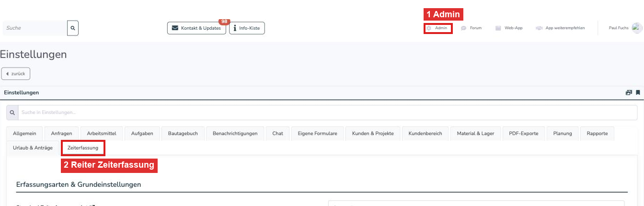The height and width of the screenshot is (206, 644).
Task: Switch to the Allgemein tab
Action: [x=25, y=134]
